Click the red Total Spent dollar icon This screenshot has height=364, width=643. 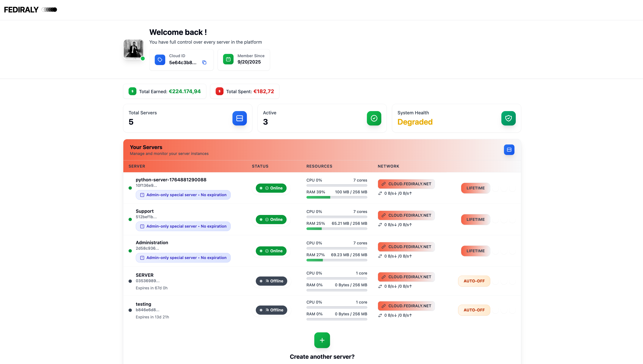(x=219, y=91)
